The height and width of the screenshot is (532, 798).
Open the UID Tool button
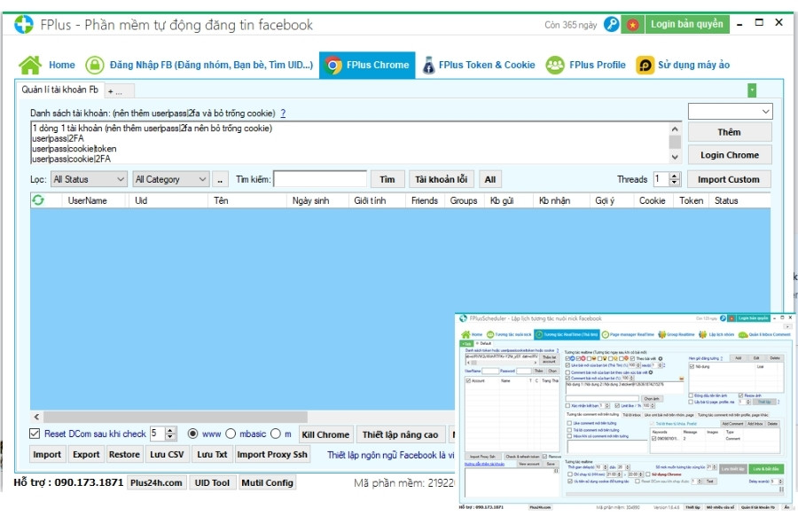pos(212,482)
